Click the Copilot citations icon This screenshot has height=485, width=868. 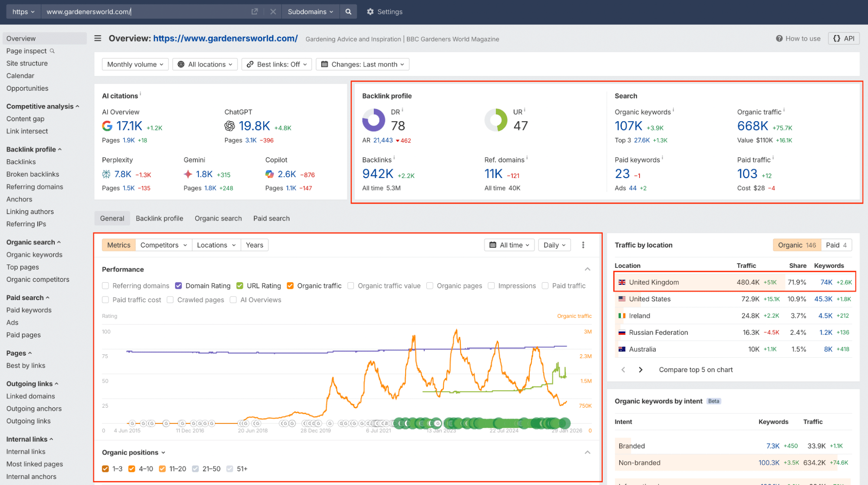269,174
